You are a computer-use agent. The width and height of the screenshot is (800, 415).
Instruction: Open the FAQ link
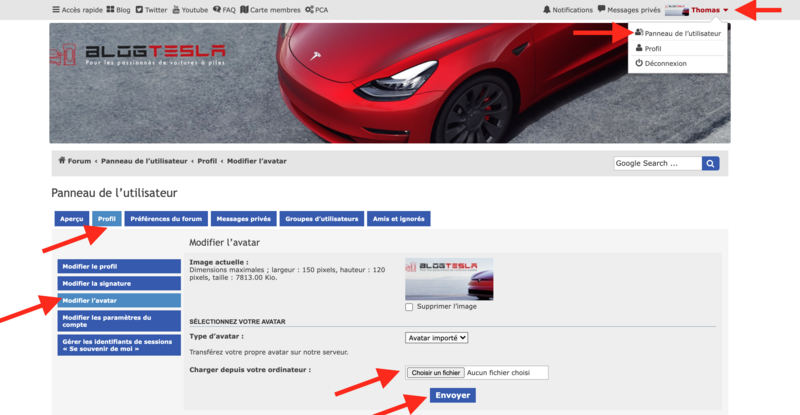pyautogui.click(x=224, y=10)
